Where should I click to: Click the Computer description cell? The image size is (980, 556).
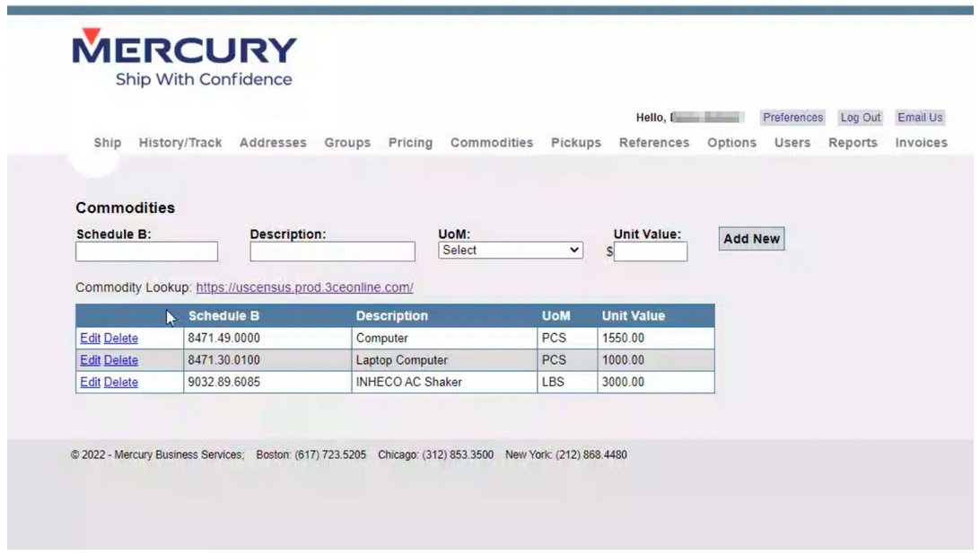point(444,339)
